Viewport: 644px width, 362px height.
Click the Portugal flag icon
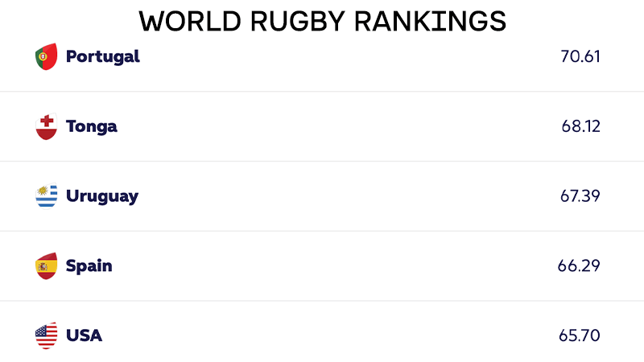click(x=47, y=56)
